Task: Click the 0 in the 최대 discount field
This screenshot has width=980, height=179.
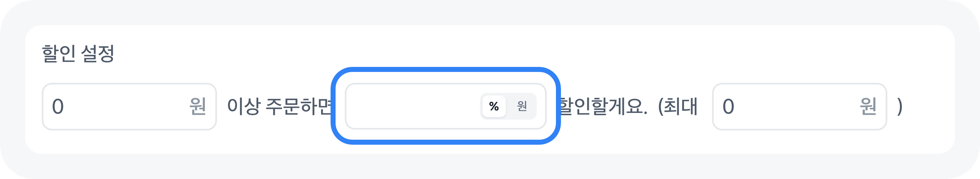Action: pos(728,107)
